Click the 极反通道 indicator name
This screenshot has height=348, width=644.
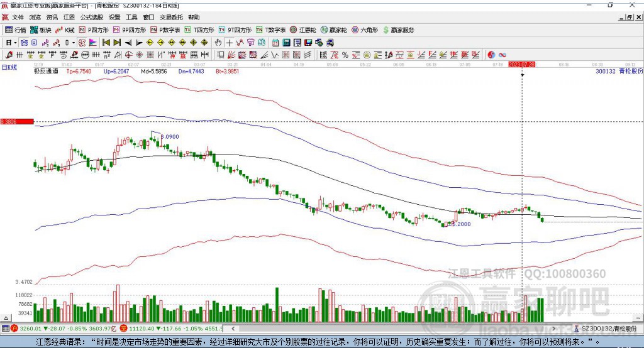click(x=46, y=71)
